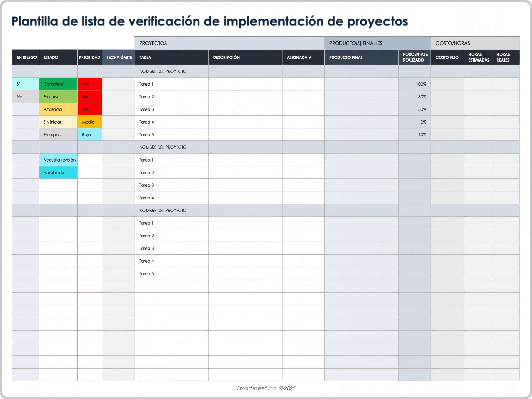532x399 pixels.
Task: Click the 'EN RIESGO' column header
Action: pos(25,57)
